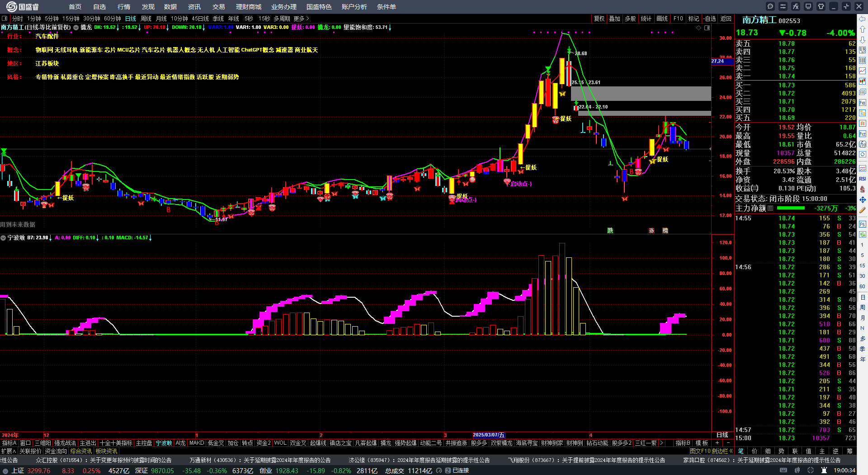Click the 返回 button
868x475 pixels.
click(726, 19)
